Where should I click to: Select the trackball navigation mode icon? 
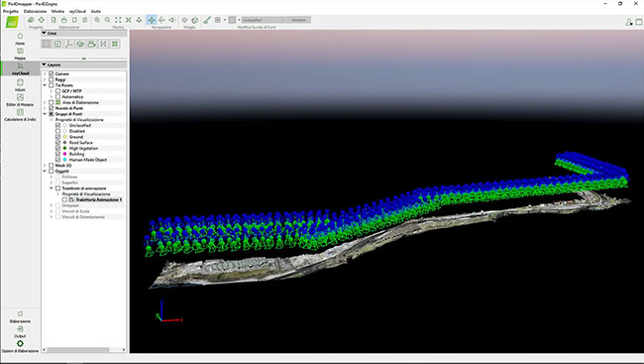point(161,20)
